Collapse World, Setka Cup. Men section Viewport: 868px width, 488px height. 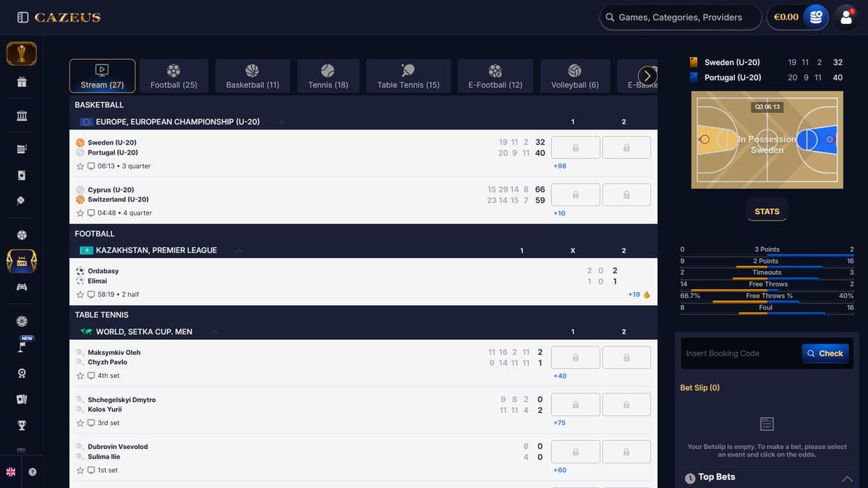[x=214, y=332]
